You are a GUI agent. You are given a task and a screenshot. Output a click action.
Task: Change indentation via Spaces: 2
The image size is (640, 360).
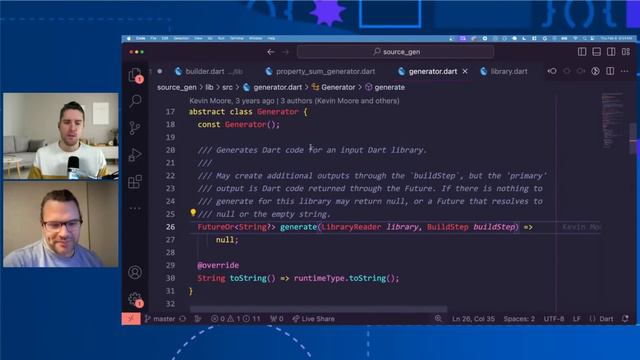[x=519, y=319]
